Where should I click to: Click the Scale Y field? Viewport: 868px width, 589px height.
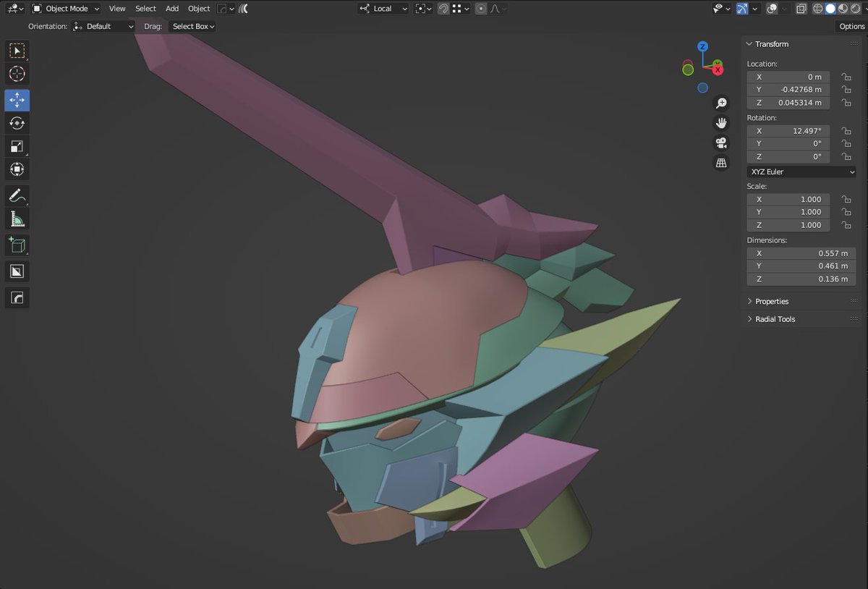[x=788, y=212]
